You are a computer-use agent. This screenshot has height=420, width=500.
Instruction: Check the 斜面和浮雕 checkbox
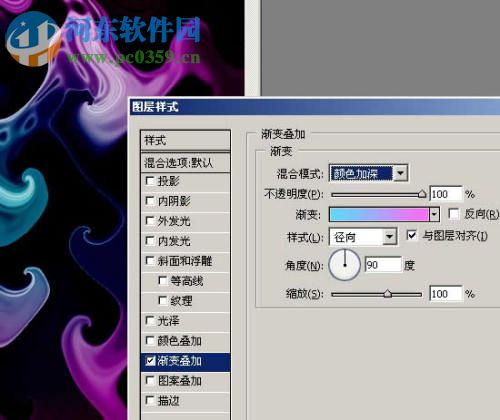[150, 261]
